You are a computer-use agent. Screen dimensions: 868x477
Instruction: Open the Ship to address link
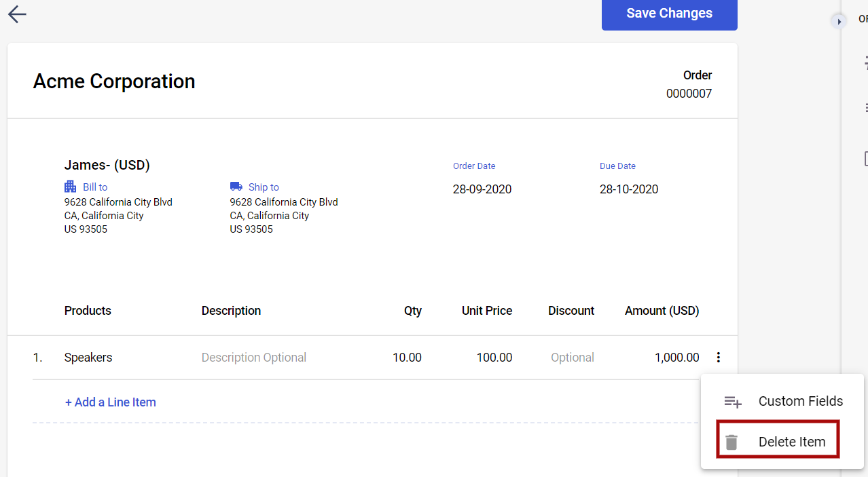264,187
